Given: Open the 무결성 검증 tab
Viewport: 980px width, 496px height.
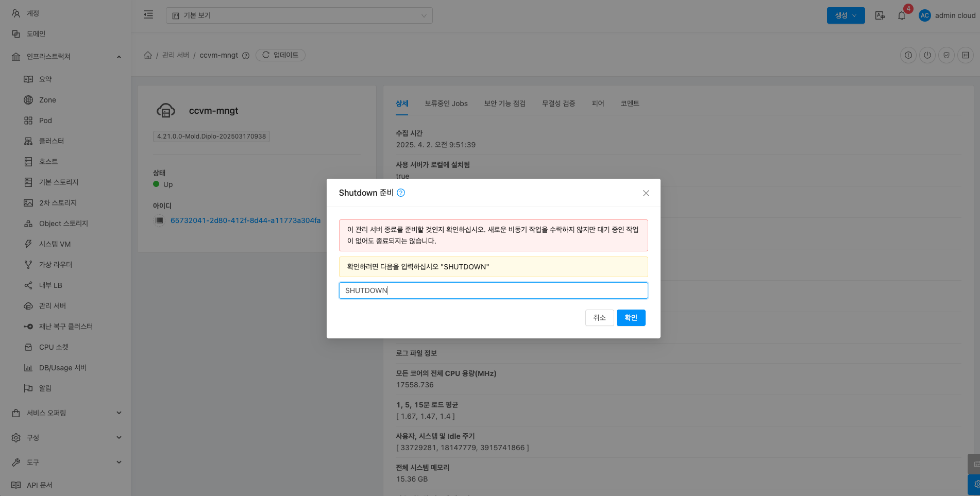Looking at the screenshot, I should coord(558,104).
